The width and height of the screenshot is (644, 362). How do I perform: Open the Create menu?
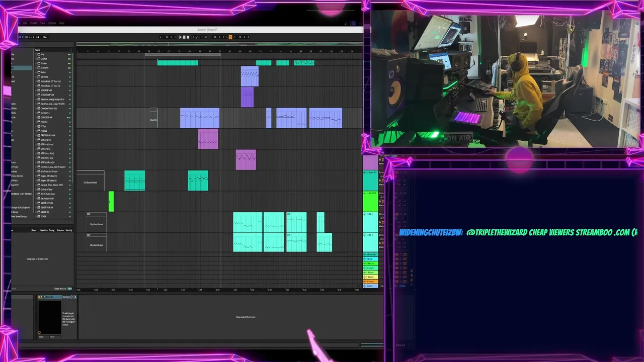34,23
